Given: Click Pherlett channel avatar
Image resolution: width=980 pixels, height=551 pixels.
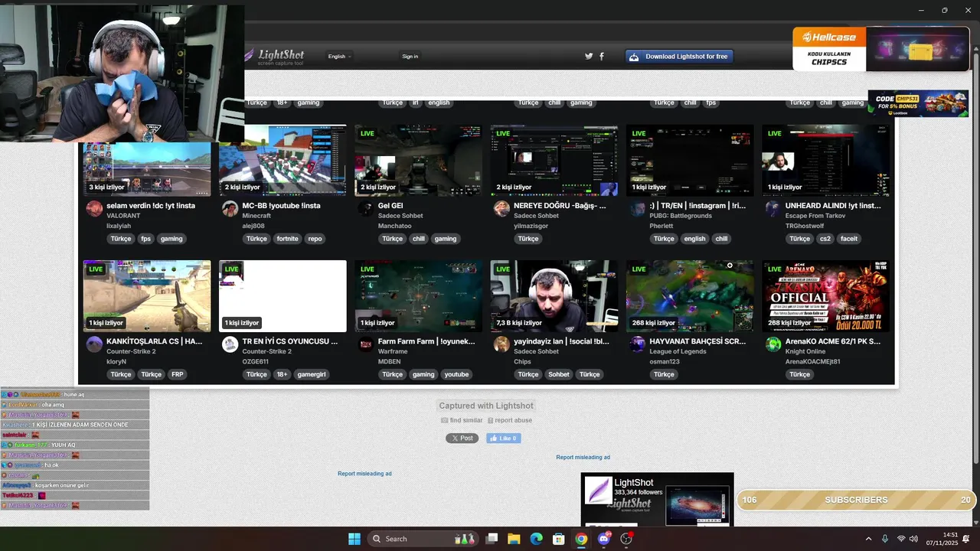Looking at the screenshot, I should [638, 209].
